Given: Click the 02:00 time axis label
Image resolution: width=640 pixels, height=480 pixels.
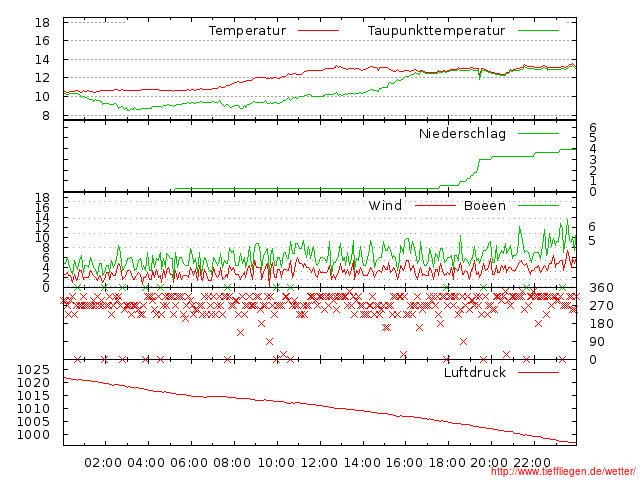Looking at the screenshot, I should [103, 463].
